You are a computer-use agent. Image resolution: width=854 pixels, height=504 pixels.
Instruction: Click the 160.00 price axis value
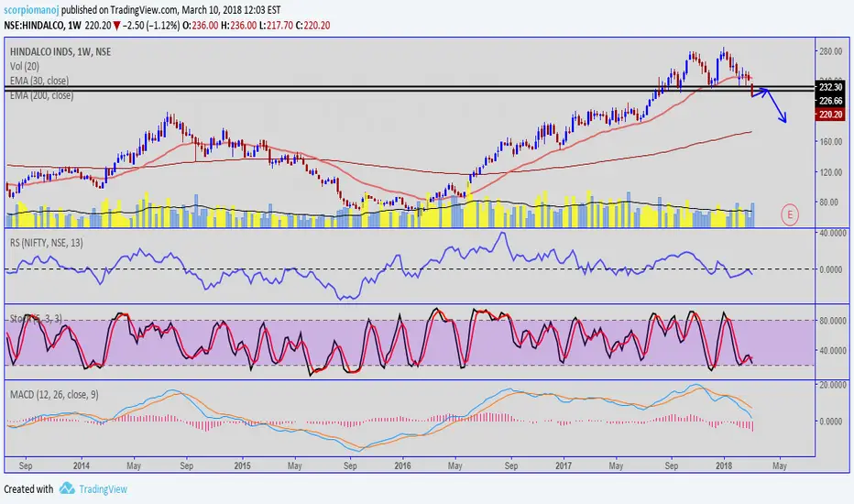831,142
